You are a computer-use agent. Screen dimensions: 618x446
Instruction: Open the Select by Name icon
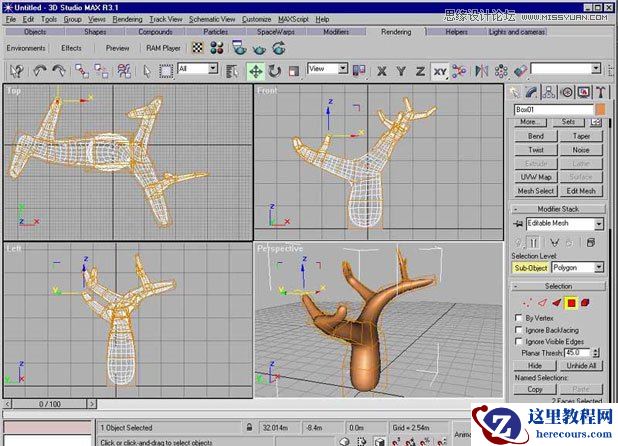232,71
